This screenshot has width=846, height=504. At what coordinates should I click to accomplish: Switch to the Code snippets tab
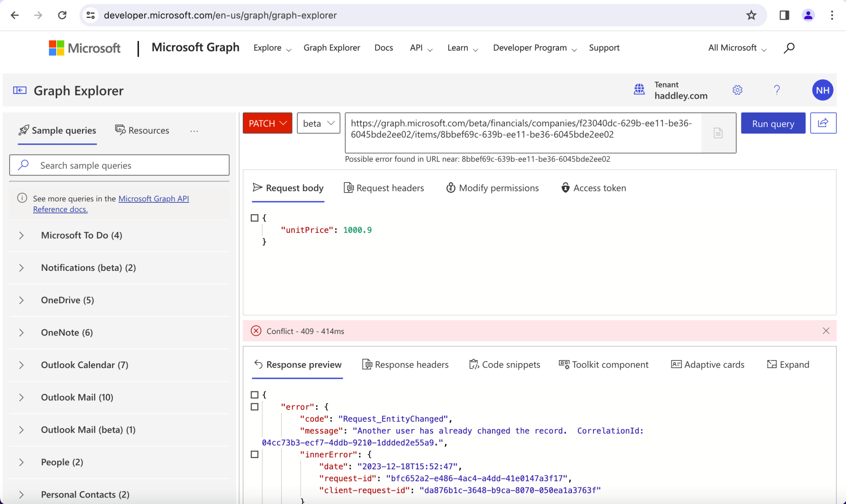tap(505, 364)
